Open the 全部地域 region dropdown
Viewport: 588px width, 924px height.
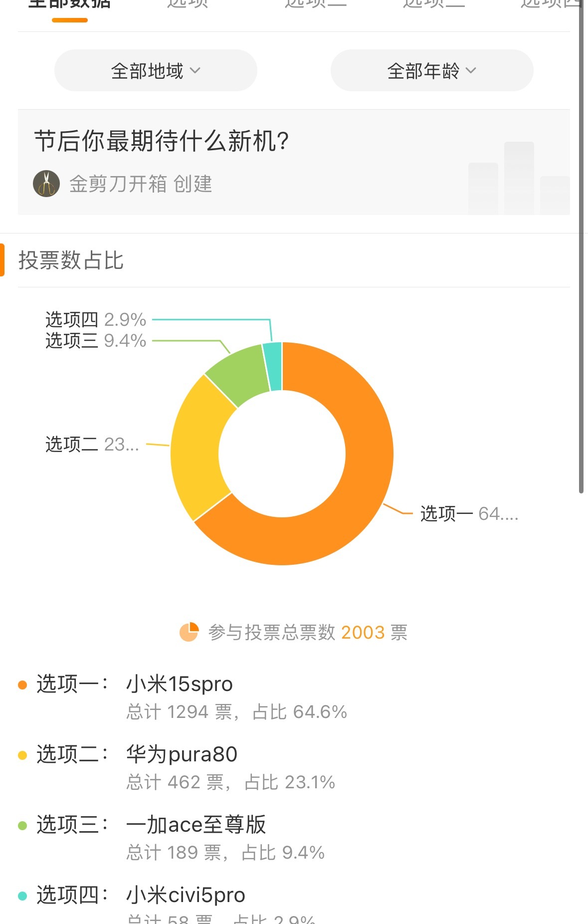pyautogui.click(x=156, y=71)
